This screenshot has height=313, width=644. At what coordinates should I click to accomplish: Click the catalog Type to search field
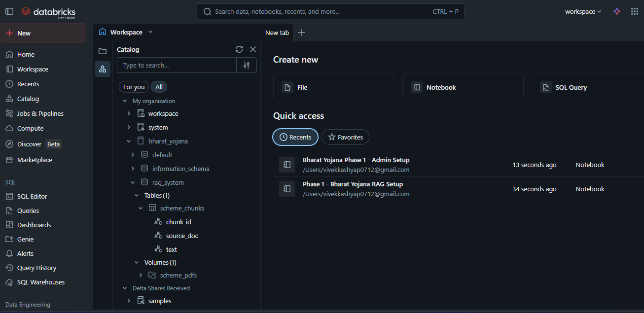point(177,65)
